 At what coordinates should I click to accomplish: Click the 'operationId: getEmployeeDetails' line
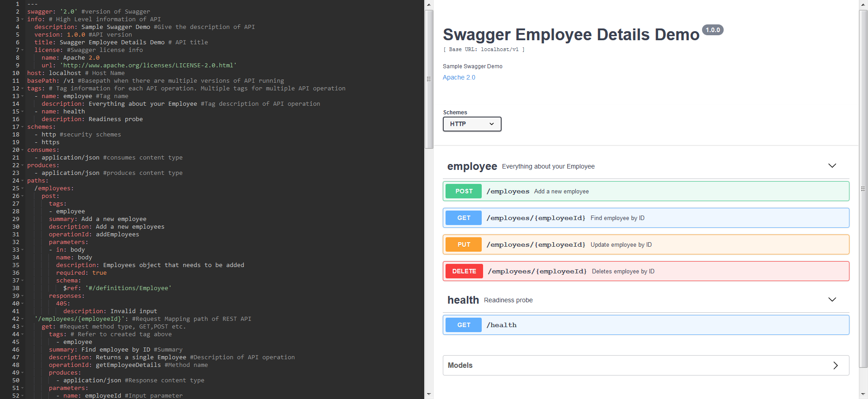click(x=128, y=365)
